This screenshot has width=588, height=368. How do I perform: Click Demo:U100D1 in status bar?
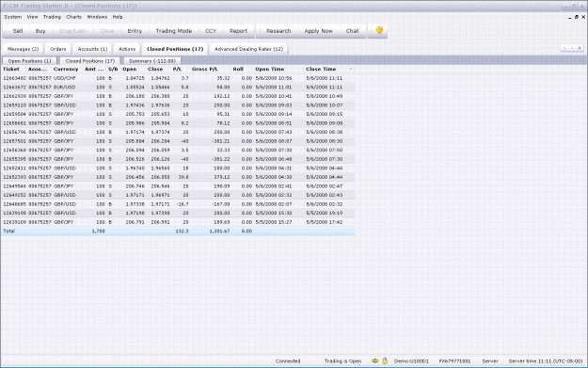[x=411, y=360]
